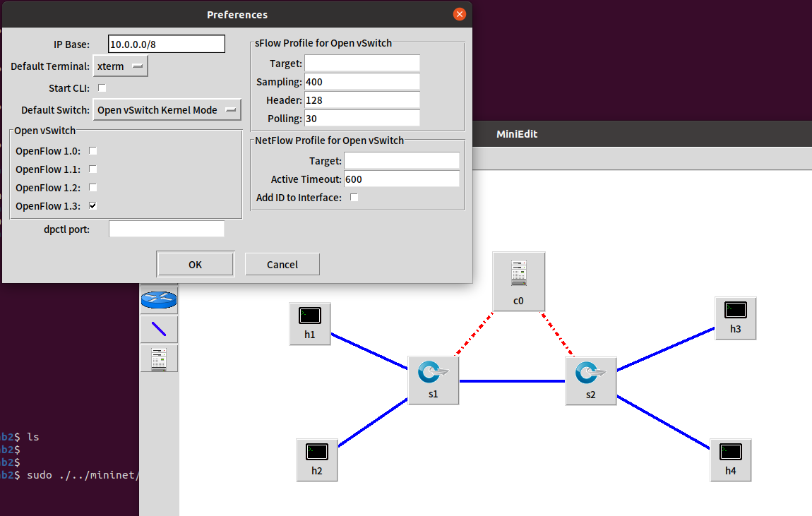Click the sFlow Sampling field showing 400
The width and height of the screenshot is (812, 516).
(362, 82)
